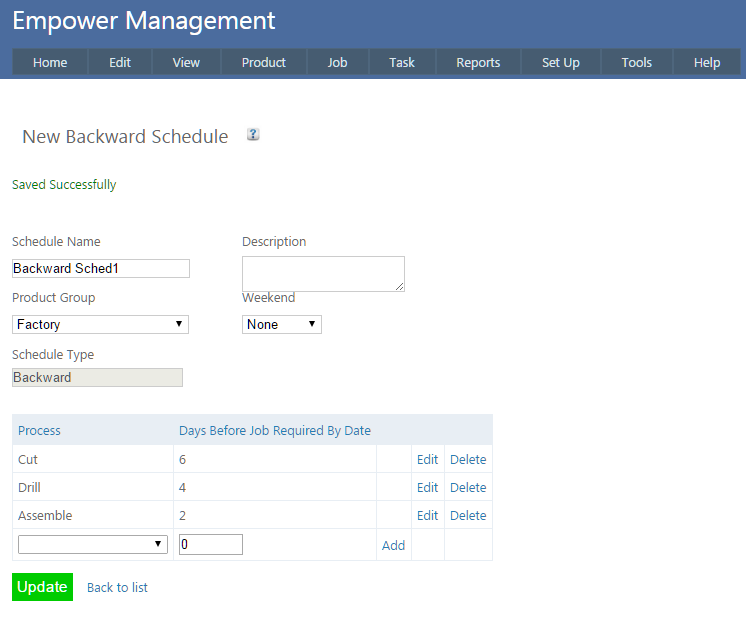The image size is (746, 628).
Task: Focus the Description text area
Action: pos(323,274)
